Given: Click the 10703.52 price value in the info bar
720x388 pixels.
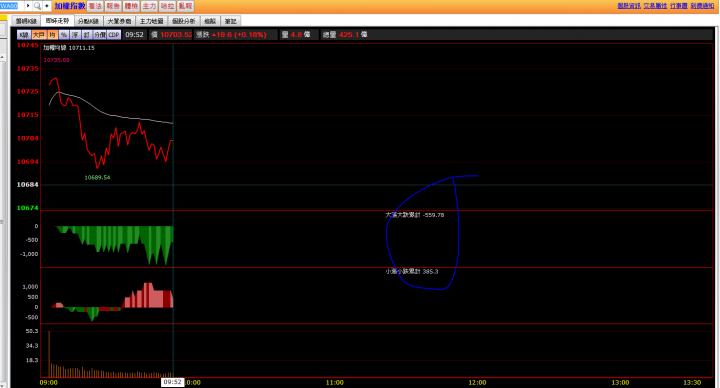Looking at the screenshot, I should coord(176,35).
